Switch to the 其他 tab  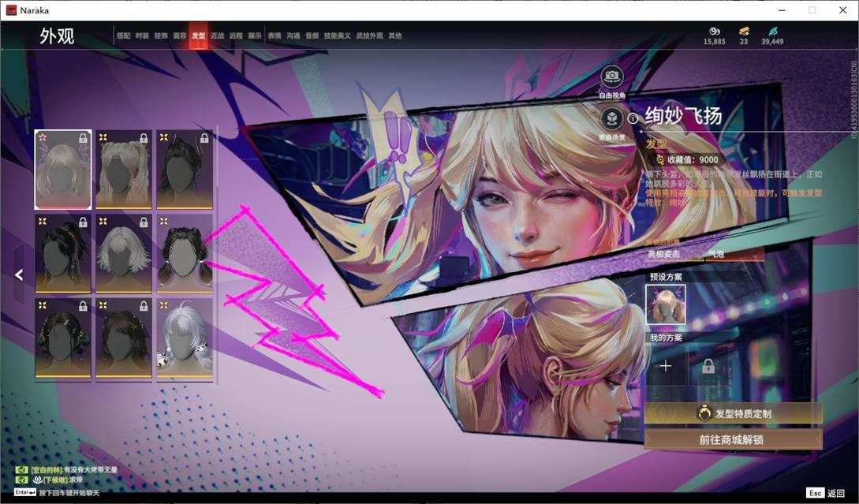point(395,35)
